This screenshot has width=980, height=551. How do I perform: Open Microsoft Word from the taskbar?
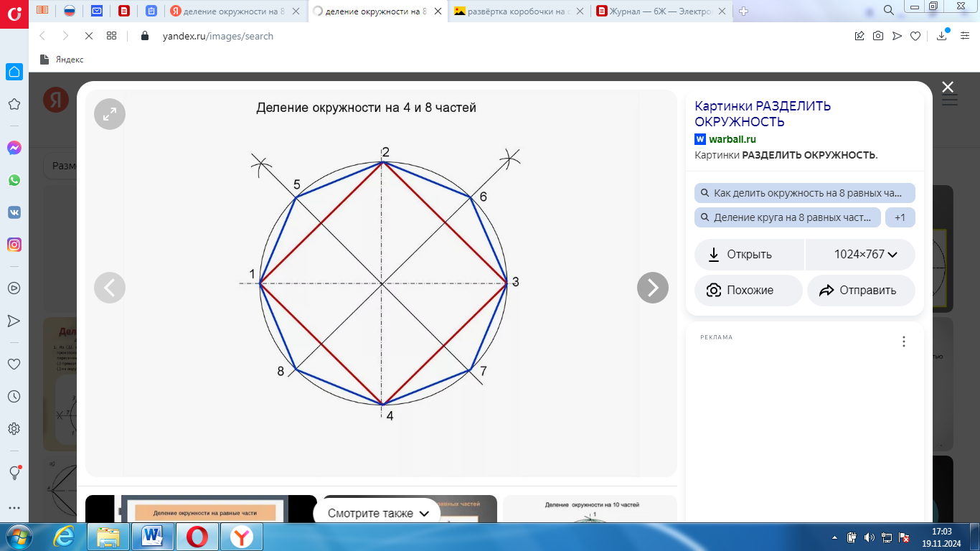(154, 536)
